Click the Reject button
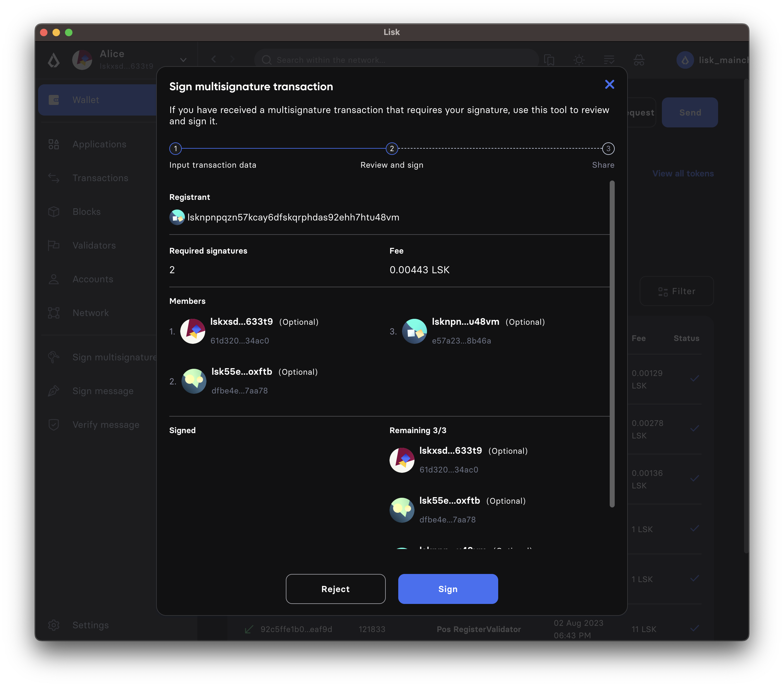 pos(335,589)
